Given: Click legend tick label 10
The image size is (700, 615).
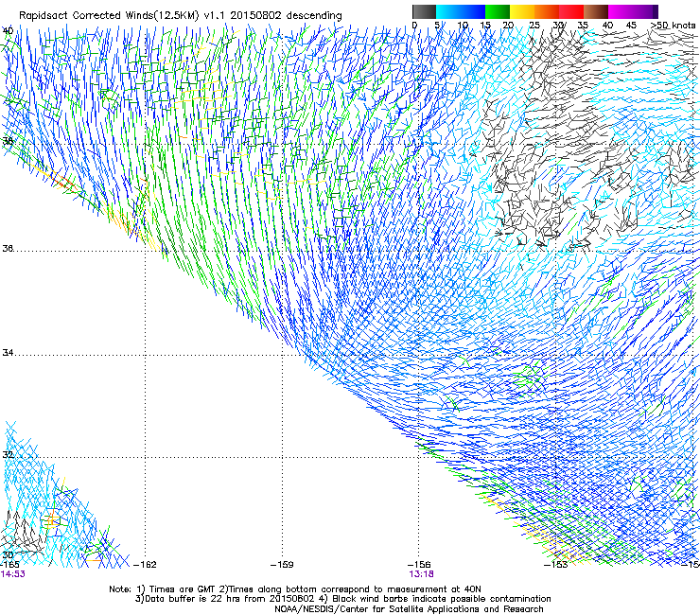Looking at the screenshot, I should click(463, 26).
